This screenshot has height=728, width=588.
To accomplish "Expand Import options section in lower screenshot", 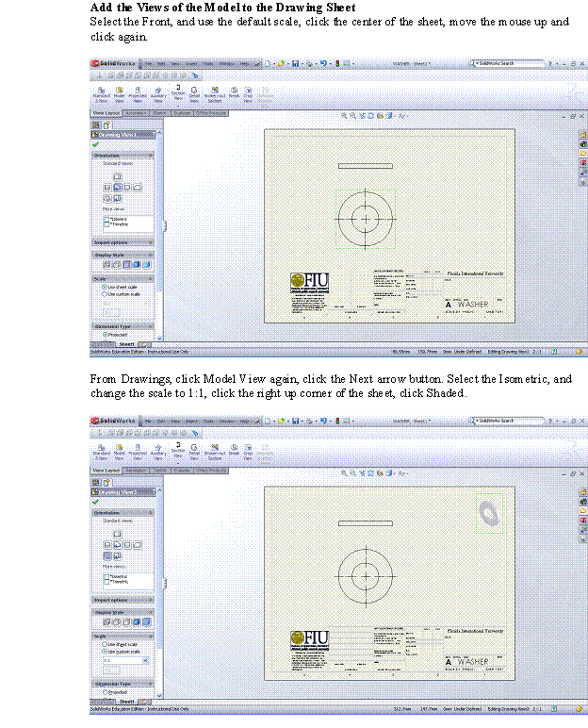I will 151,600.
